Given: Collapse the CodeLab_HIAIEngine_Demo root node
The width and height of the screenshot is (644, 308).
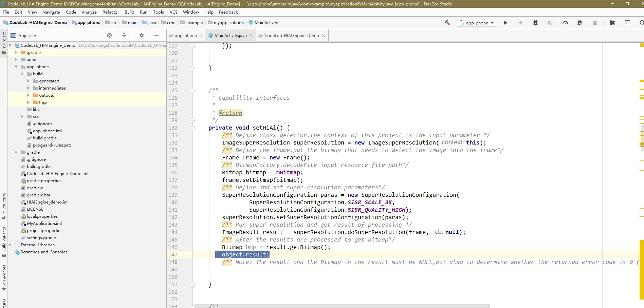Looking at the screenshot, I should pyautogui.click(x=10, y=45).
